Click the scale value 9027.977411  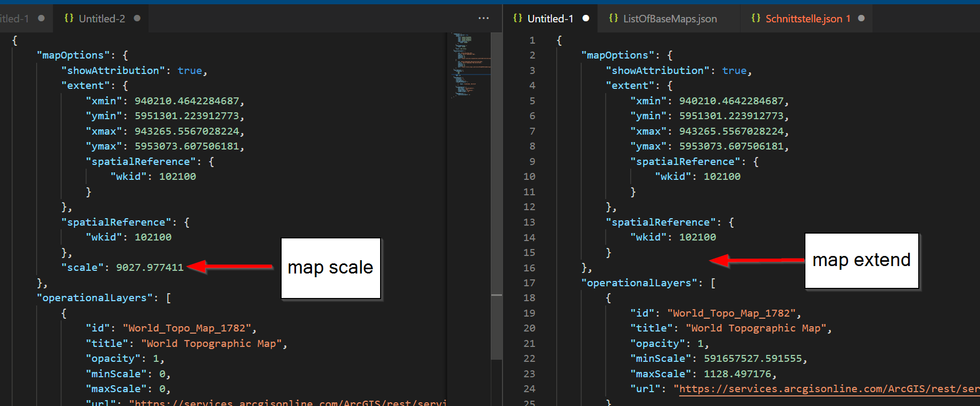(150, 267)
